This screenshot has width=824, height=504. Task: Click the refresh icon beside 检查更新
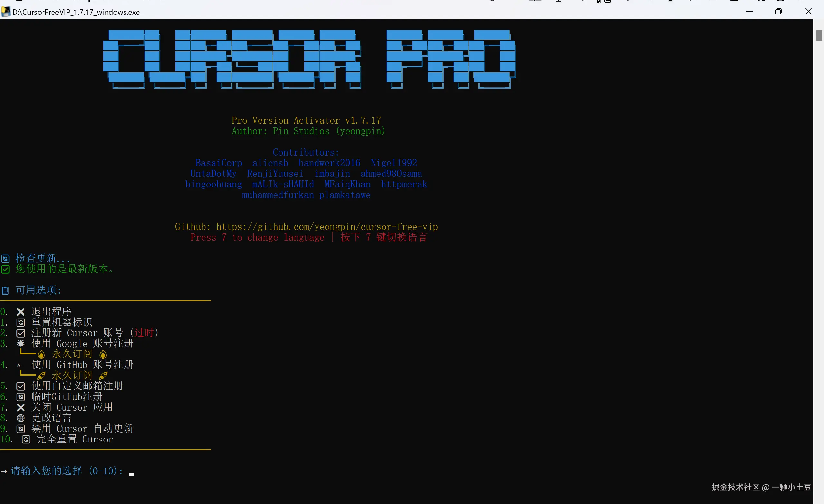click(x=5, y=259)
